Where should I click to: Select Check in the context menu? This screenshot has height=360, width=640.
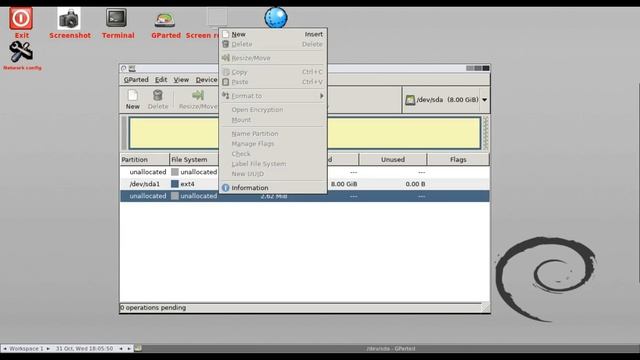pos(273,154)
